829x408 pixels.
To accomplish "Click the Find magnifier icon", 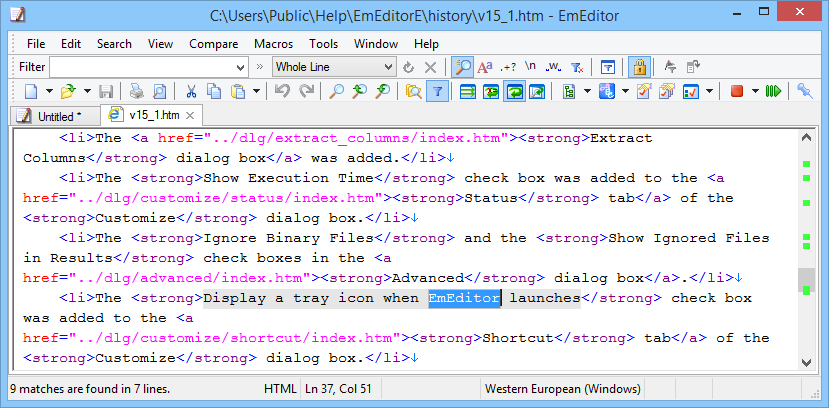I will 336,91.
